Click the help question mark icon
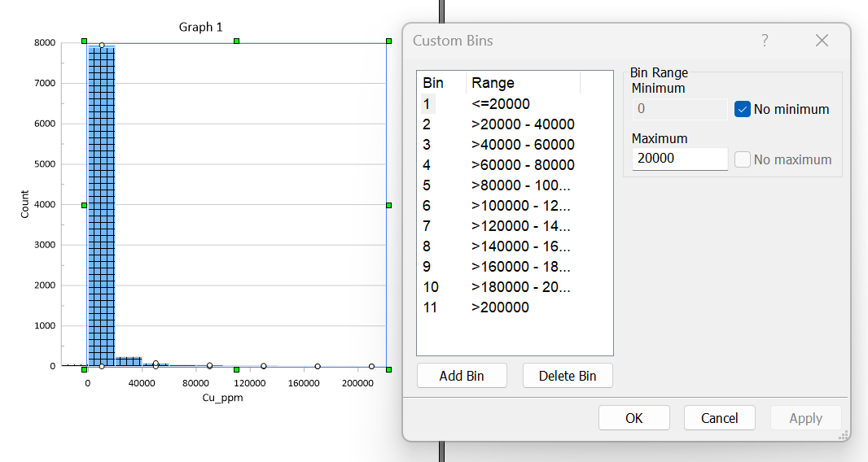Screen dimensions: 868x462 tap(765, 41)
